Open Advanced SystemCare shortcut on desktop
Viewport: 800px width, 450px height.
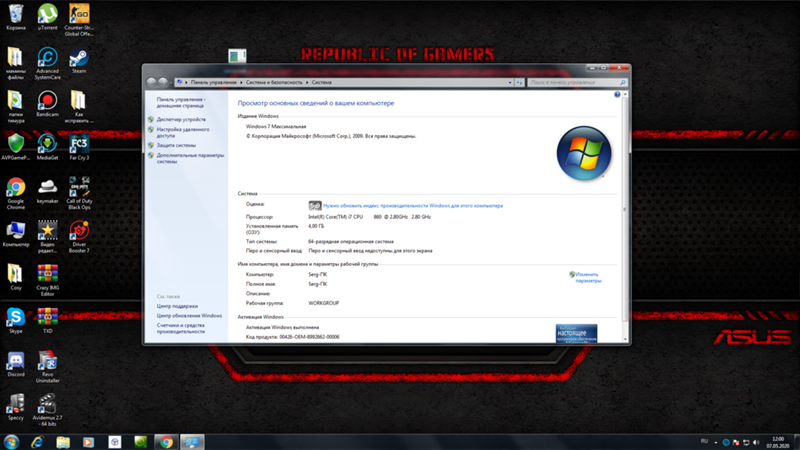pos(47,63)
